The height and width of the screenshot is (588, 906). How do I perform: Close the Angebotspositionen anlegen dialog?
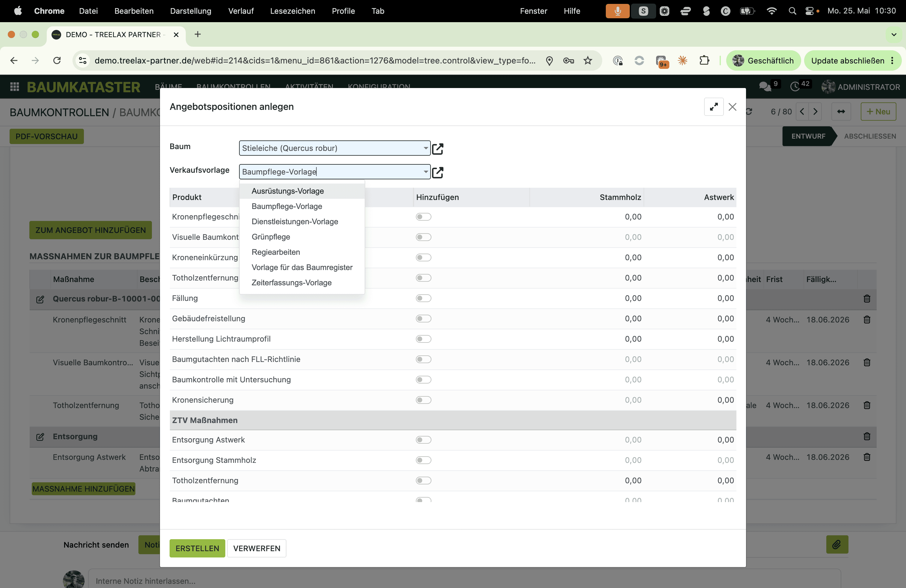pyautogui.click(x=733, y=107)
